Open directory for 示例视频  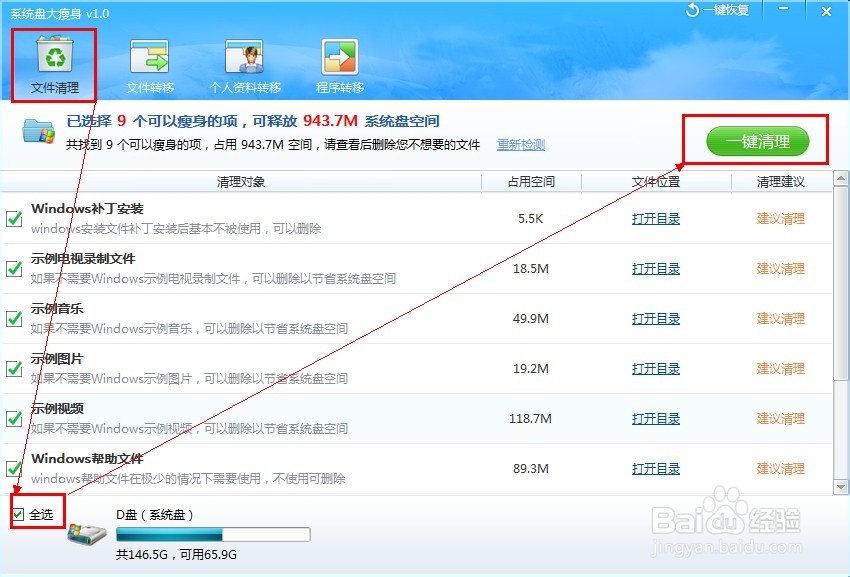click(x=656, y=418)
